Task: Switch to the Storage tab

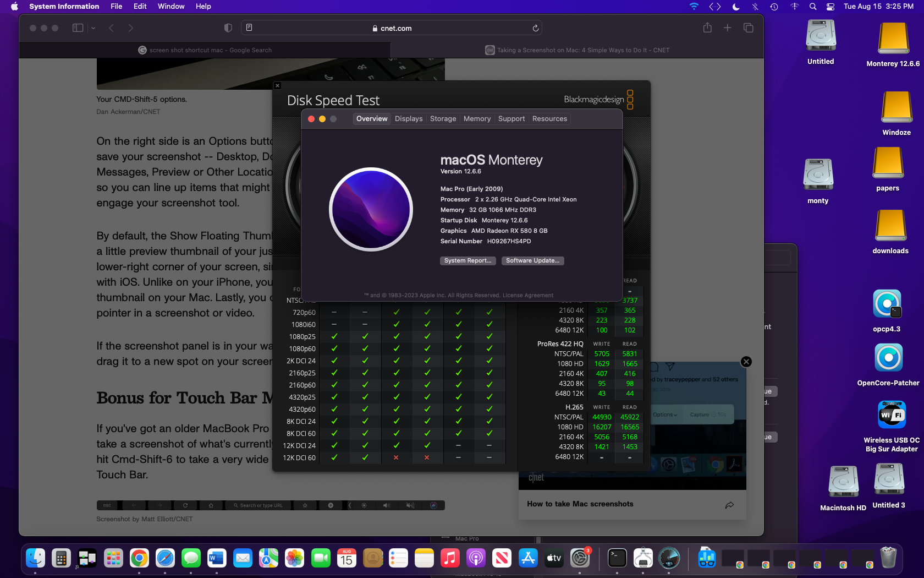Action: point(443,119)
